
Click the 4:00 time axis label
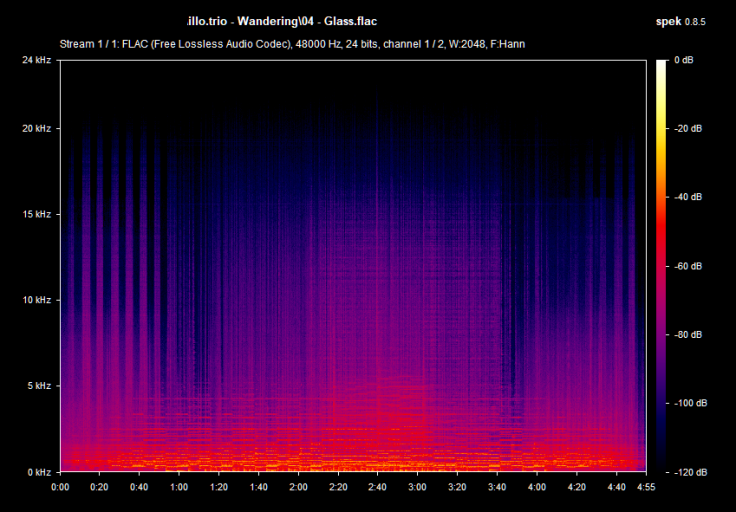537,487
